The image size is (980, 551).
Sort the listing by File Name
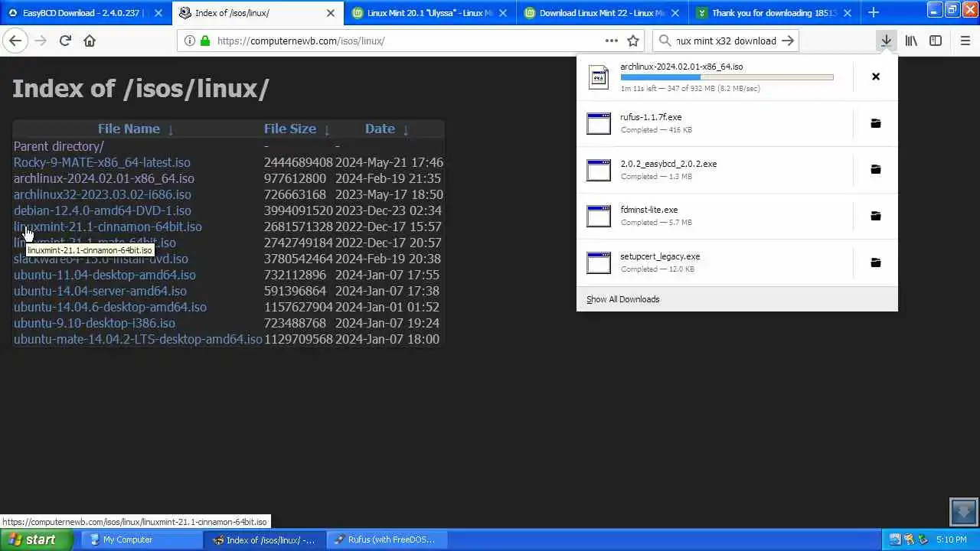click(129, 129)
